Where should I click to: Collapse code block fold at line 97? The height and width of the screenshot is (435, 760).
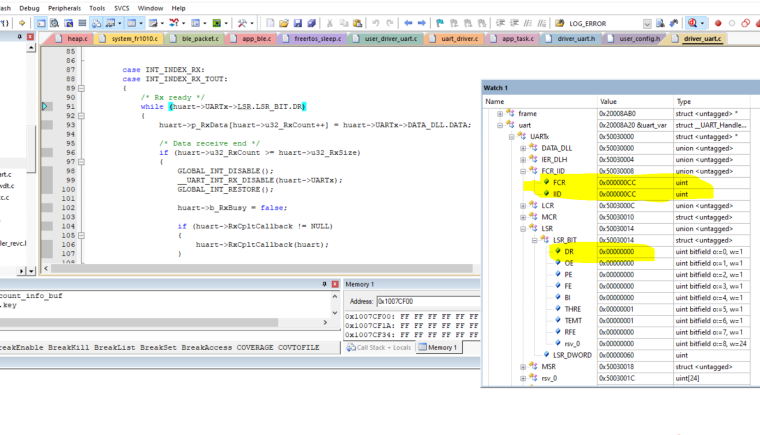[x=82, y=161]
